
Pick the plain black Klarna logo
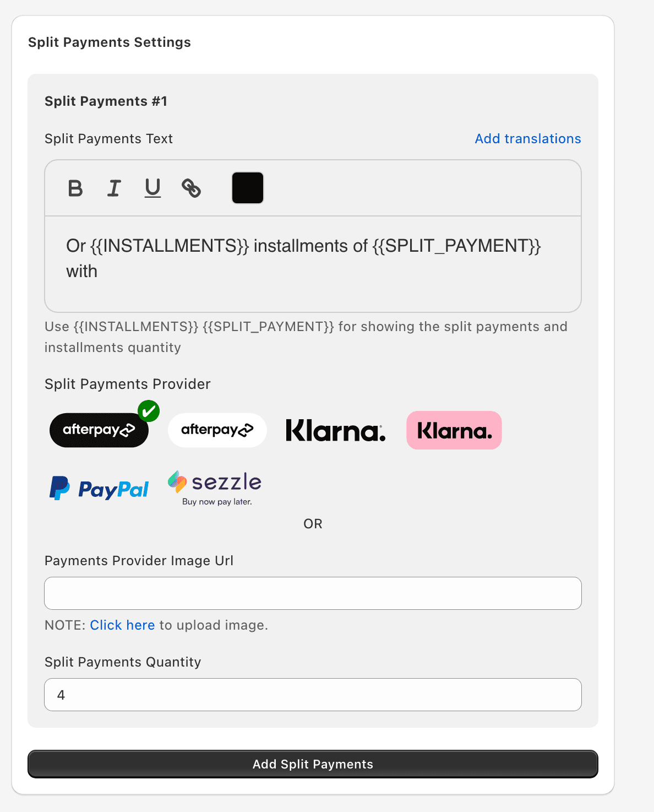[336, 430]
